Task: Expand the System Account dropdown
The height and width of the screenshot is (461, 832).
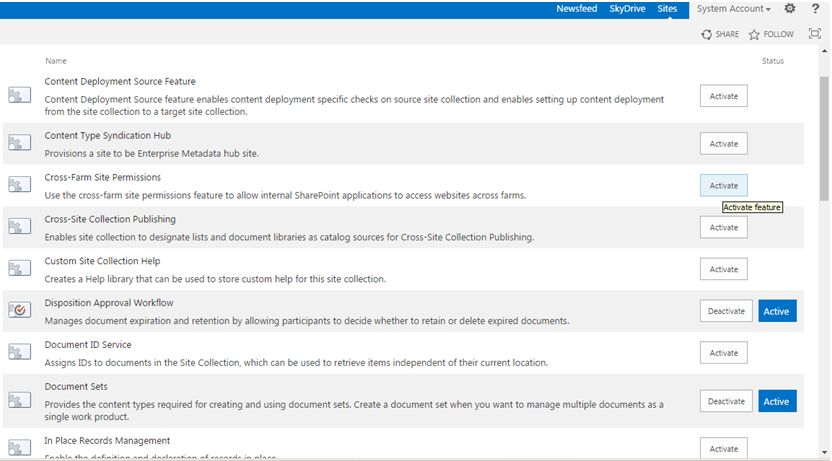Action: point(734,9)
